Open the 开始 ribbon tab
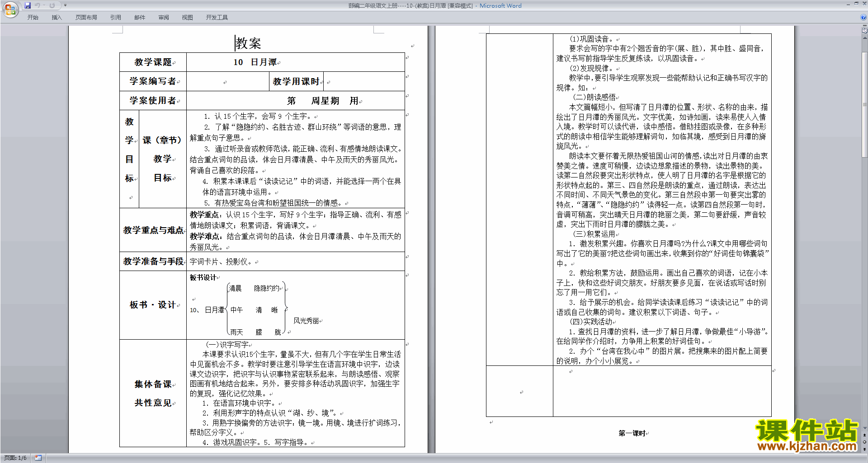Screen dimensions: 868x463 click(x=33, y=17)
